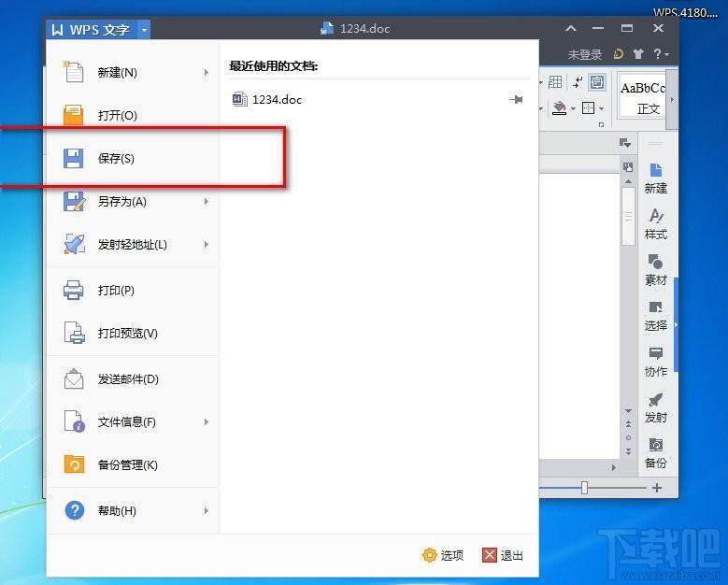Click the WPS.4180 desktop icon label
The image size is (728, 585).
pyautogui.click(x=685, y=12)
